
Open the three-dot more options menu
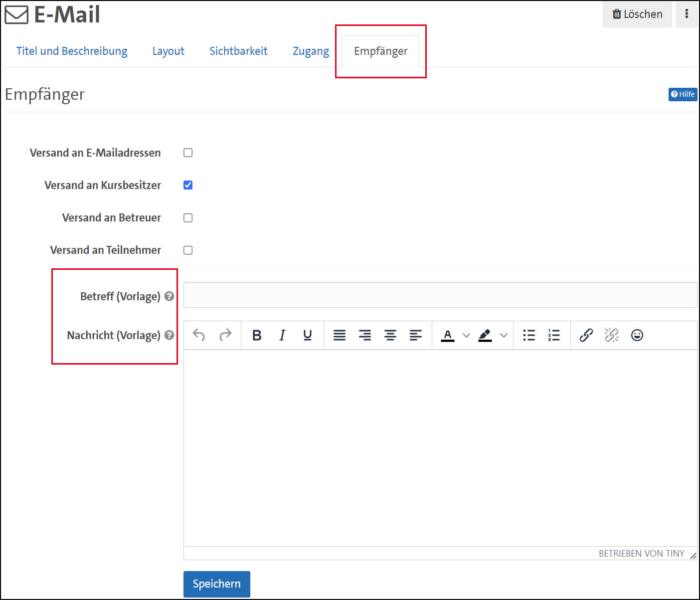coord(687,14)
